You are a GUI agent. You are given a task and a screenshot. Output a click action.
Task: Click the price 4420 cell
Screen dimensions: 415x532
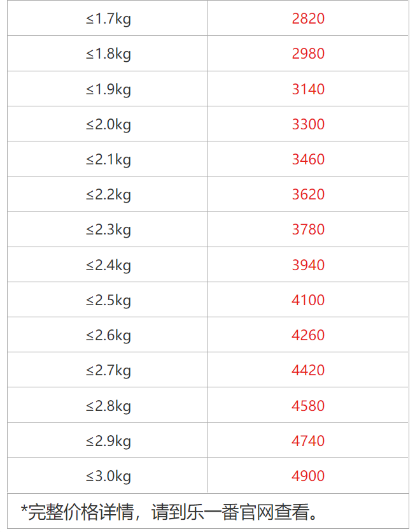(308, 370)
